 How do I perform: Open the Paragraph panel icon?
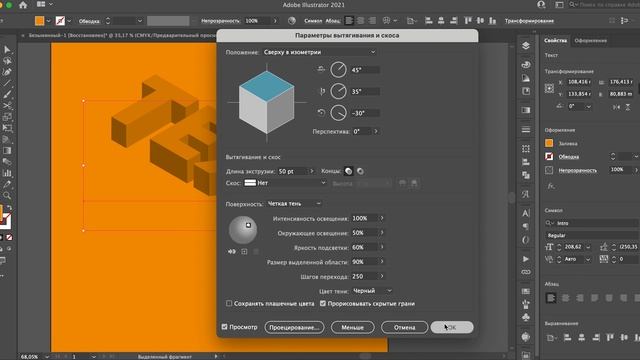526,226
